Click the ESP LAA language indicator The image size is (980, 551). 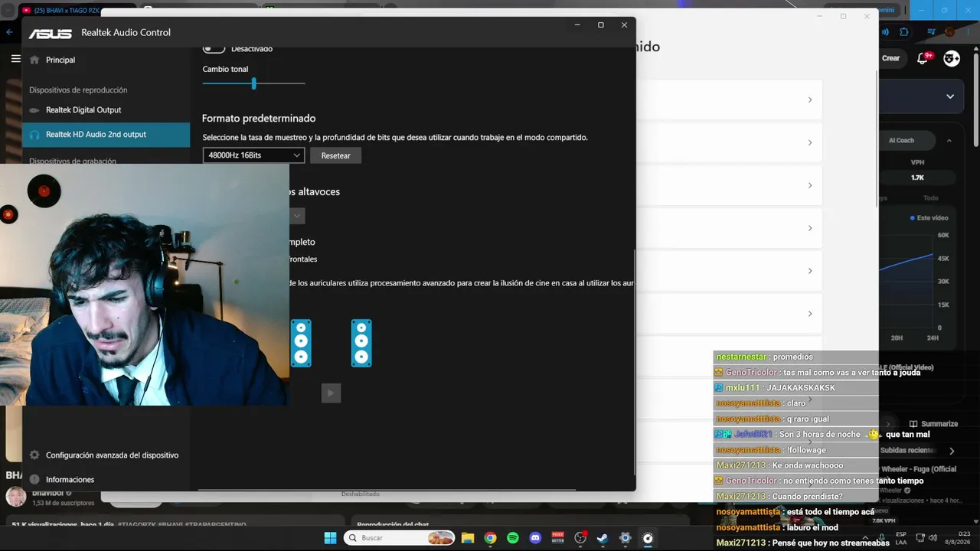click(x=901, y=538)
